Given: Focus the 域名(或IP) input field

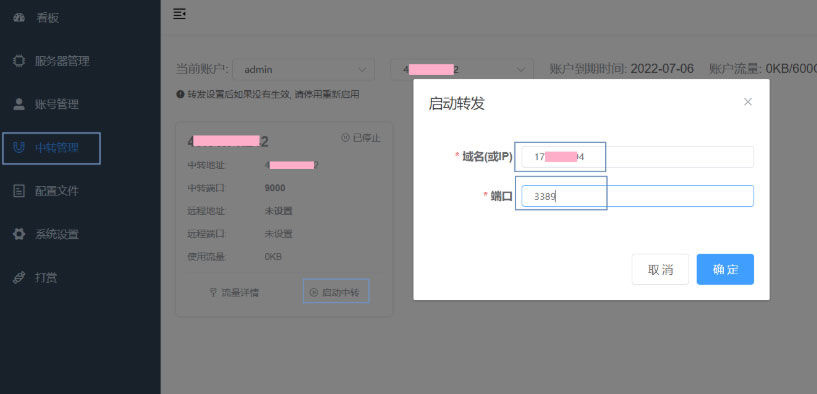Looking at the screenshot, I should tap(638, 157).
